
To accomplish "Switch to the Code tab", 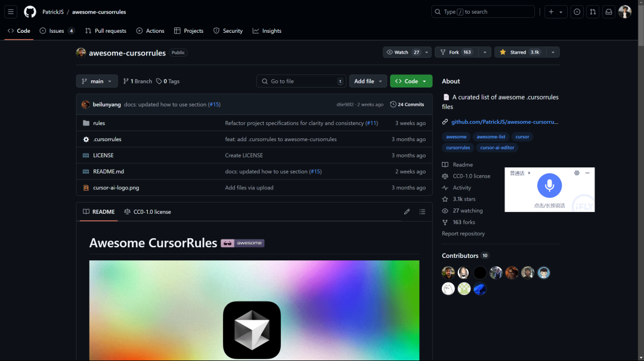I will [x=19, y=31].
